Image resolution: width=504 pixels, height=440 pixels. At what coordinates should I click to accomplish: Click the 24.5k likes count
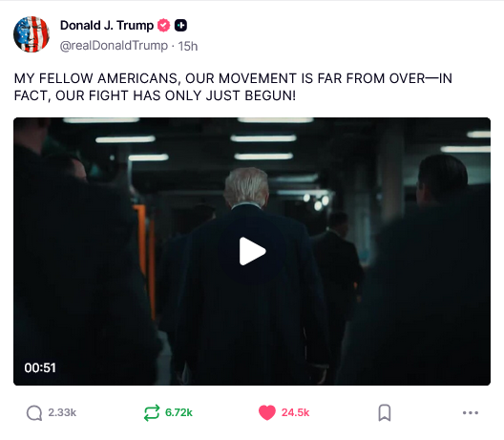(295, 412)
